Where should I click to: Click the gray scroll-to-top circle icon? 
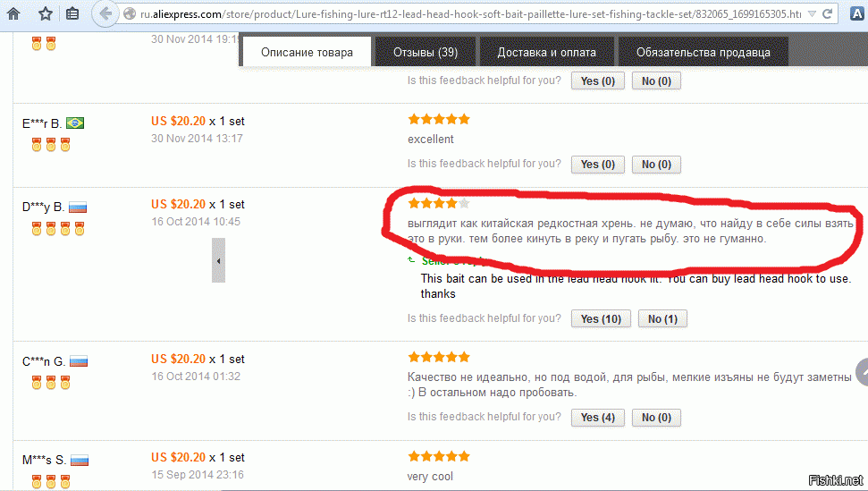tap(863, 372)
